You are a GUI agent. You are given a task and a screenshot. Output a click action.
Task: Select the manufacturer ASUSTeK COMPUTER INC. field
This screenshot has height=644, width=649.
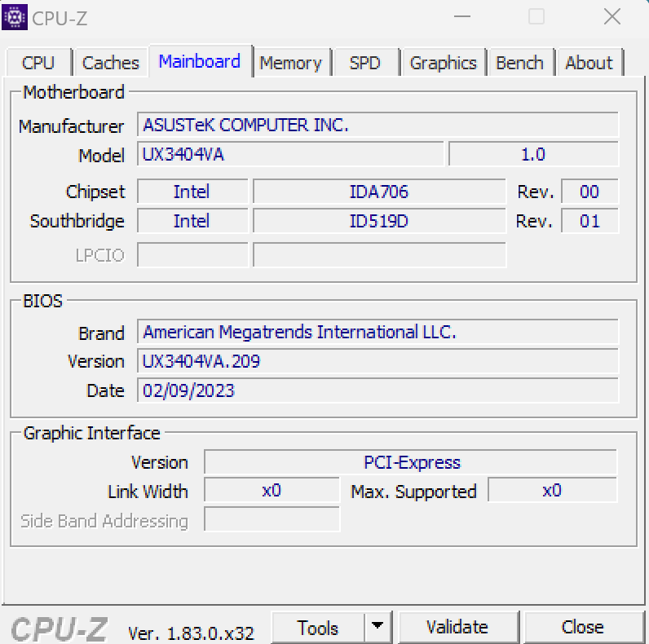(x=377, y=125)
